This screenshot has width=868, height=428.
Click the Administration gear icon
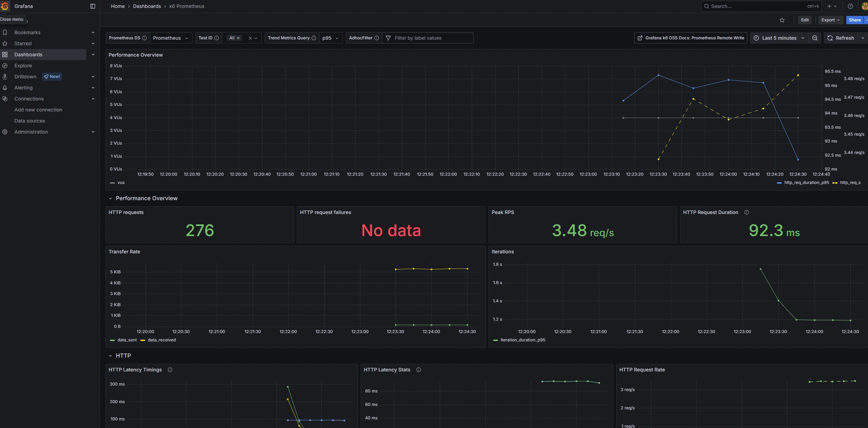point(5,132)
